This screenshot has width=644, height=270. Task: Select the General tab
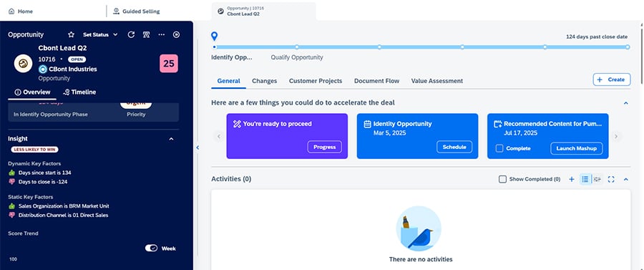[229, 81]
